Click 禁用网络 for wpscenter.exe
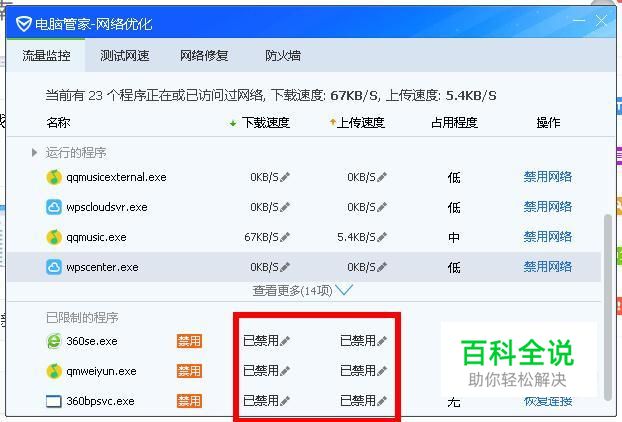The width and height of the screenshot is (622, 422). pos(547,267)
